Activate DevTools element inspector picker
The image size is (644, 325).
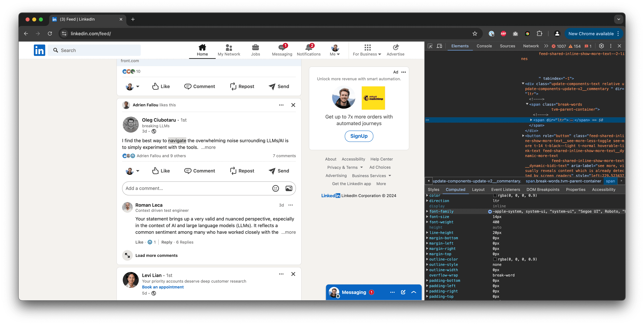click(430, 46)
